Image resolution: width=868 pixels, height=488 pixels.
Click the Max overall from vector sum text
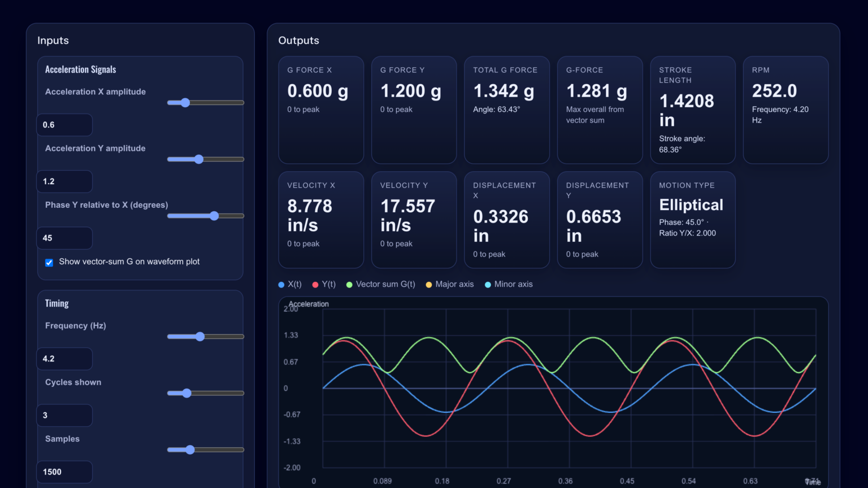(595, 115)
